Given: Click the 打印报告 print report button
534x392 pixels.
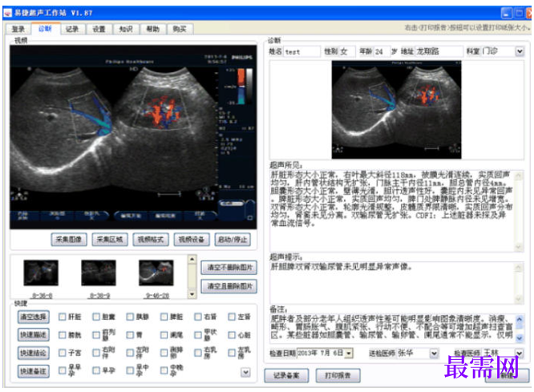Looking at the screenshot, I should pos(338,375).
